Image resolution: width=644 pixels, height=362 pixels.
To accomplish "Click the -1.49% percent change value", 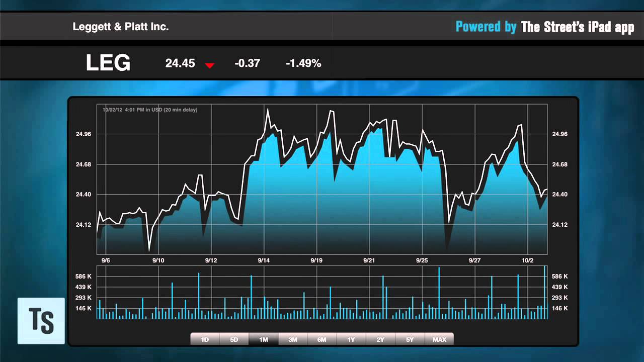I will [303, 63].
